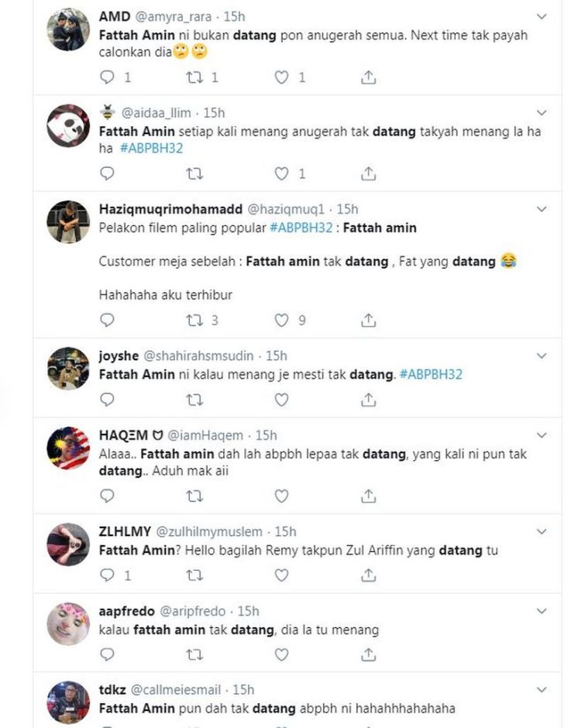Image resolution: width=588 pixels, height=728 pixels.
Task: Share Haziqmuqrimohamadd's tweet
Action: [369, 320]
